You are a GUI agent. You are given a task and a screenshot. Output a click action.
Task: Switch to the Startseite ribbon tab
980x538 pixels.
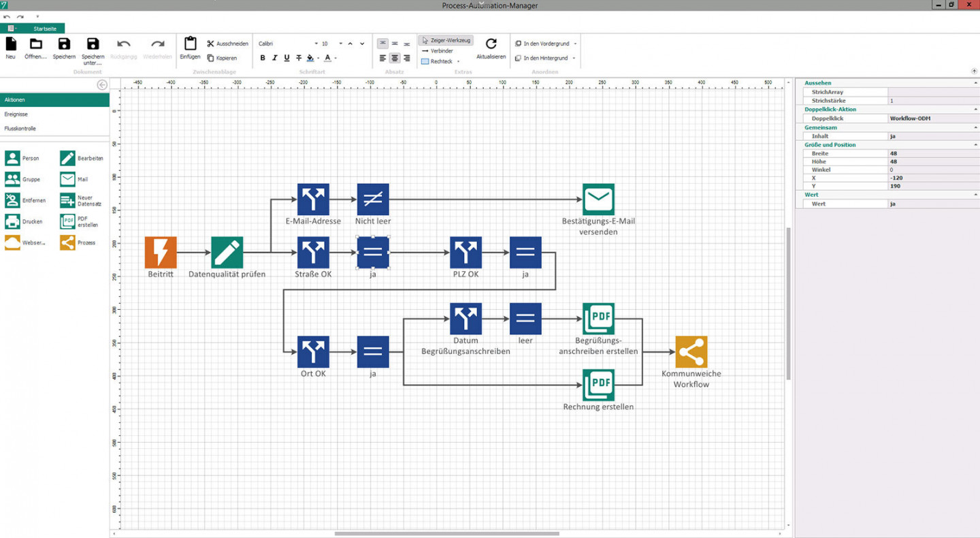point(45,29)
